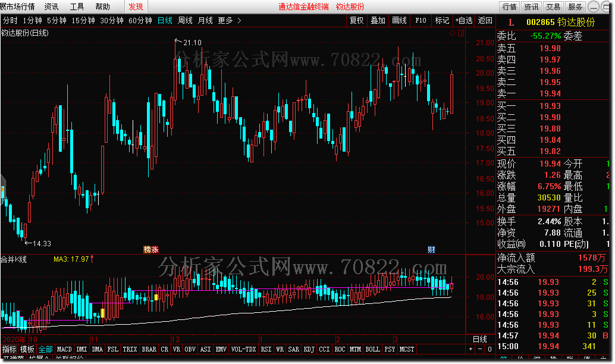Select the SAR indicator tab
615x364 pixels.
click(x=294, y=349)
